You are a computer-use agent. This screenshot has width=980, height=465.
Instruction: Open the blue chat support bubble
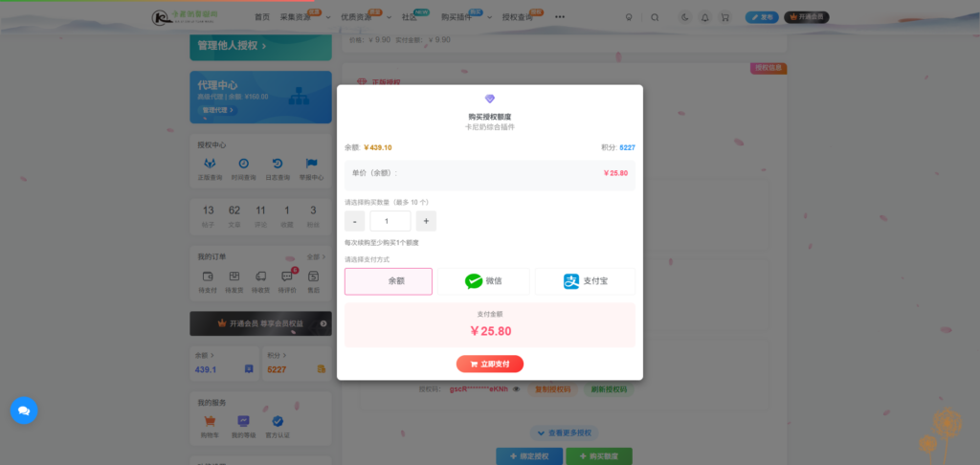(x=24, y=410)
